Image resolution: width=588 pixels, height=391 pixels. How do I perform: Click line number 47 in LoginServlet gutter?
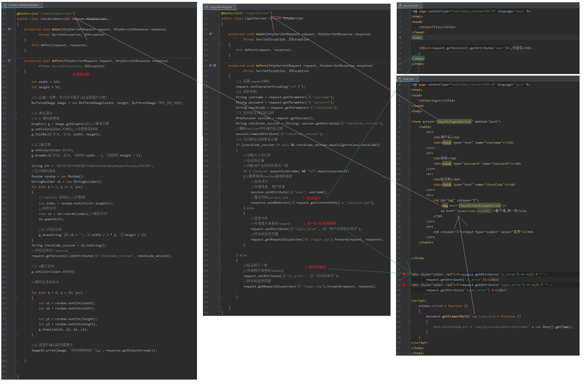point(206,203)
